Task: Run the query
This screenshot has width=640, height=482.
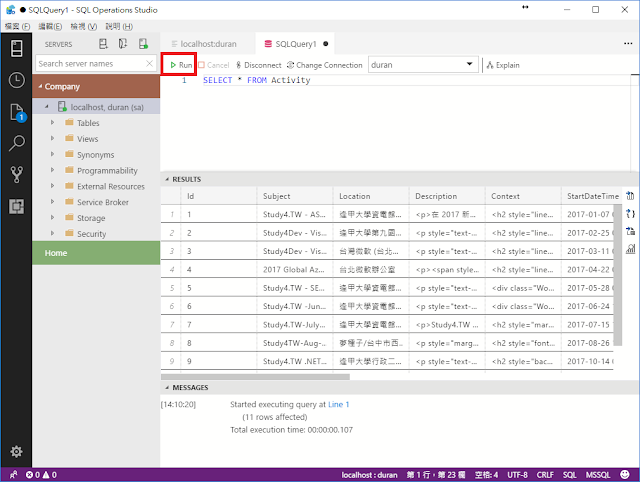Action: (181, 65)
